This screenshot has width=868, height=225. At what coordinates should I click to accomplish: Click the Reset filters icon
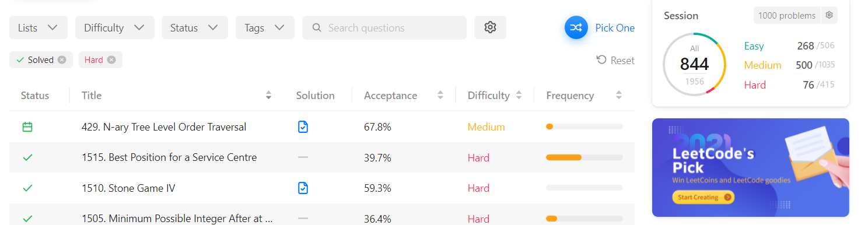pyautogui.click(x=601, y=60)
